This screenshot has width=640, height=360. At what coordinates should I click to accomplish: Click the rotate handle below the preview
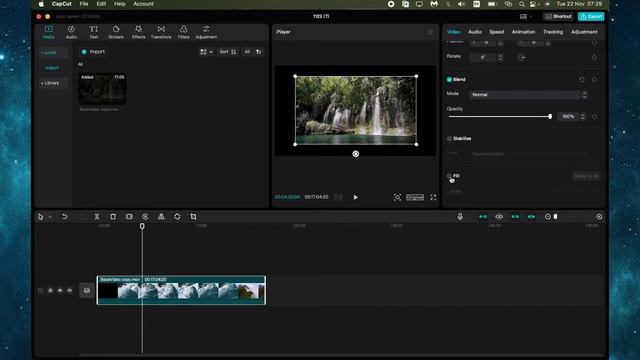coord(356,154)
